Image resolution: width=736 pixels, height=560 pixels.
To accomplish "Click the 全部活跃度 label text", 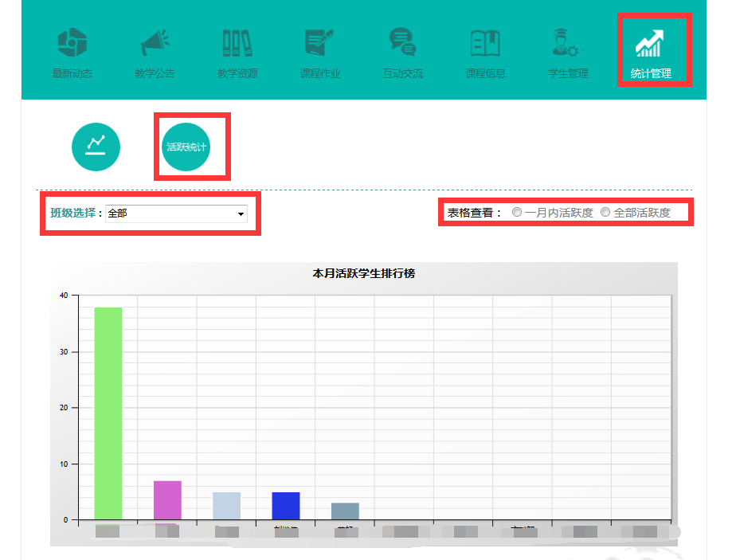I will click(x=642, y=213).
